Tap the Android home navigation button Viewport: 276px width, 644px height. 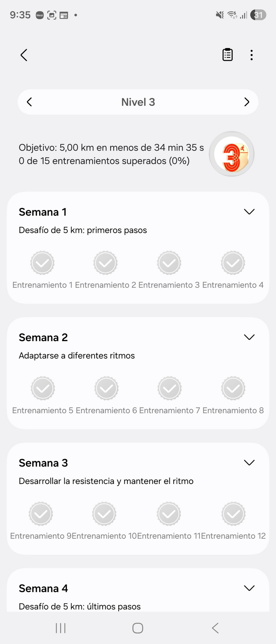(138, 628)
